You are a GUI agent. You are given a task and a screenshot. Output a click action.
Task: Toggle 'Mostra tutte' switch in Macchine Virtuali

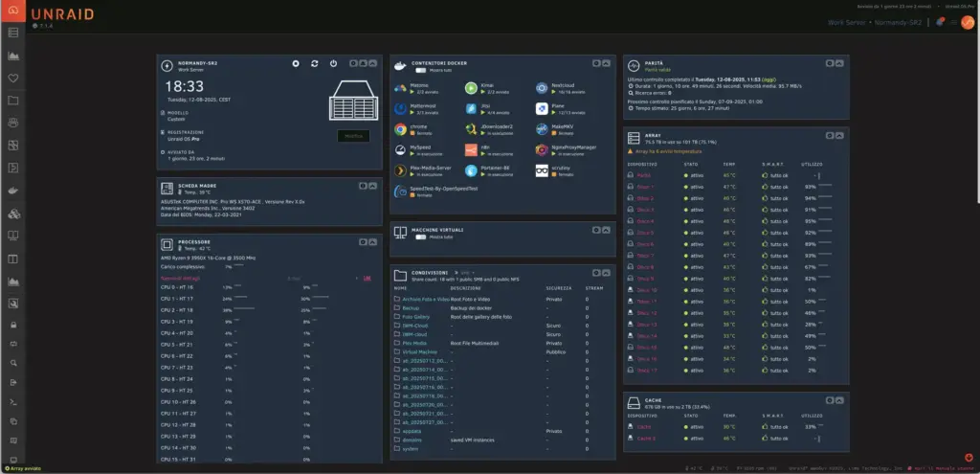tap(420, 237)
